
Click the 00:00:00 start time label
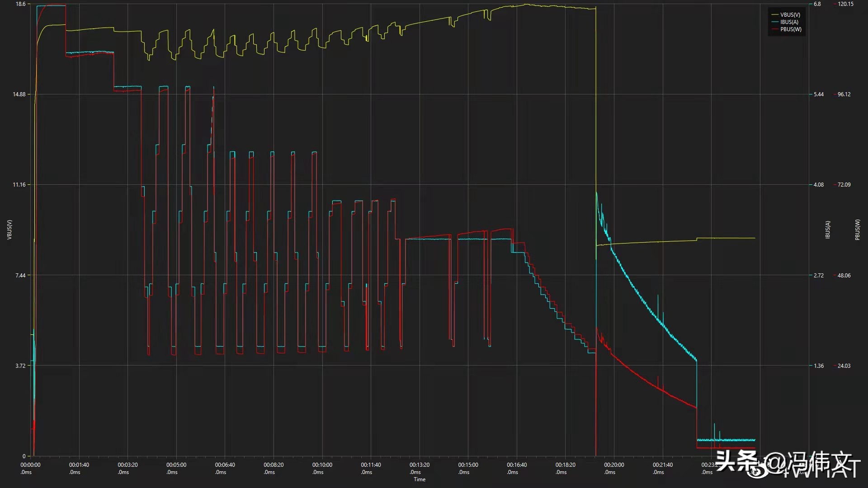(30, 465)
